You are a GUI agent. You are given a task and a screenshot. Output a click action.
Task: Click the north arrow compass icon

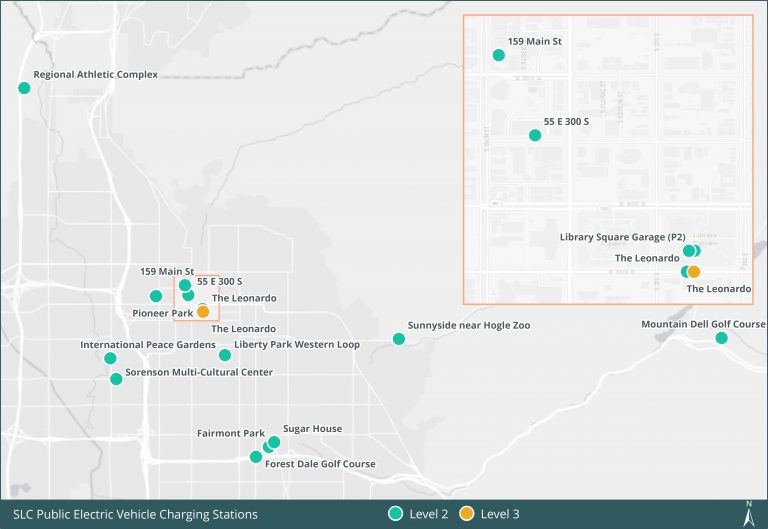[x=748, y=514]
